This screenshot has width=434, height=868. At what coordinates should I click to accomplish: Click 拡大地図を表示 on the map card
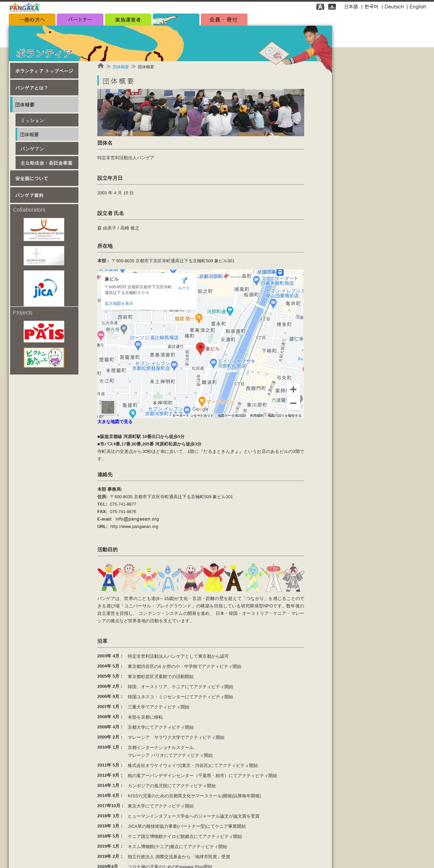click(119, 304)
